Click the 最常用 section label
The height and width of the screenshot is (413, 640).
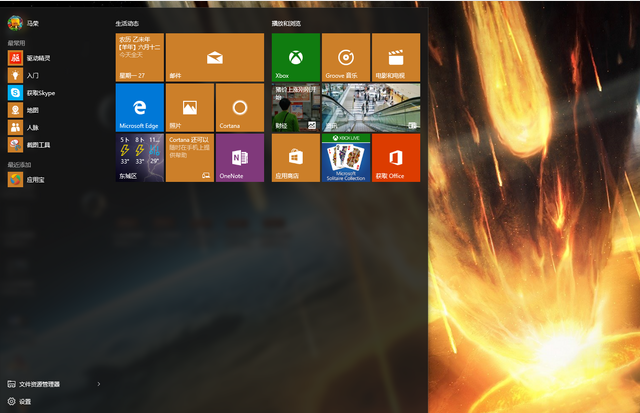click(x=16, y=43)
